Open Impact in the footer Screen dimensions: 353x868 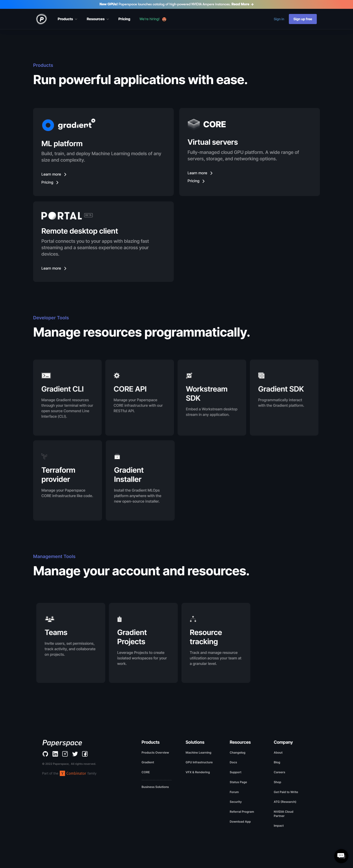coord(279,826)
